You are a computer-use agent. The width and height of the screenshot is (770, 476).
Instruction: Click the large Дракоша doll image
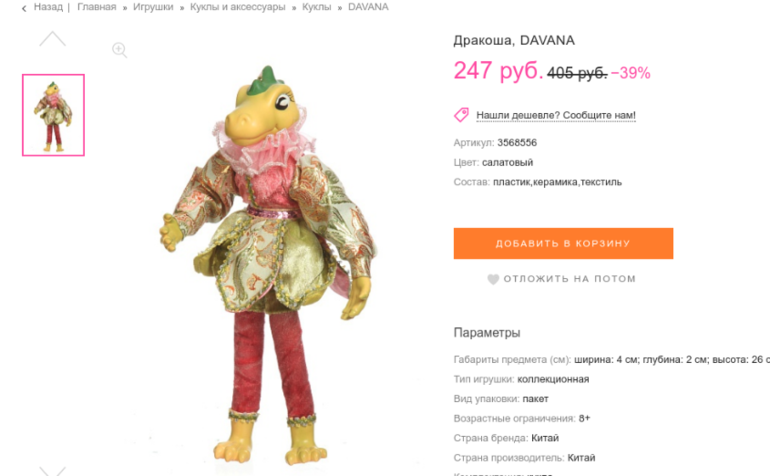pyautogui.click(x=268, y=265)
